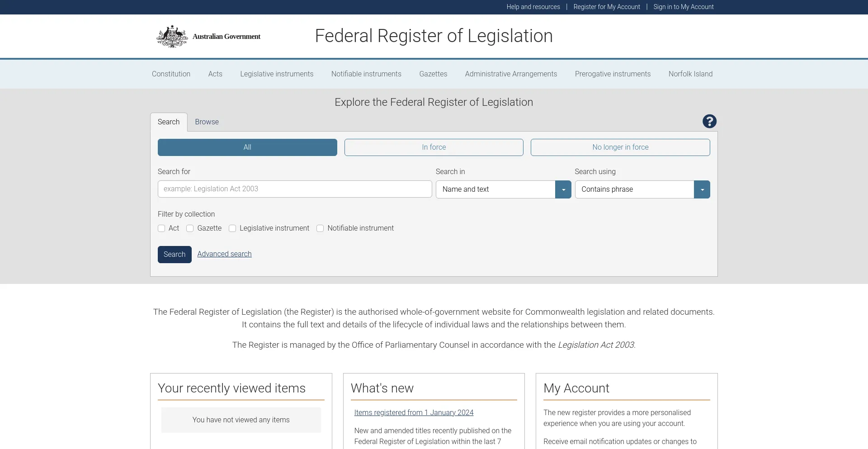The height and width of the screenshot is (449, 868).
Task: Open Prerogative instruments in navigation
Action: tap(613, 74)
